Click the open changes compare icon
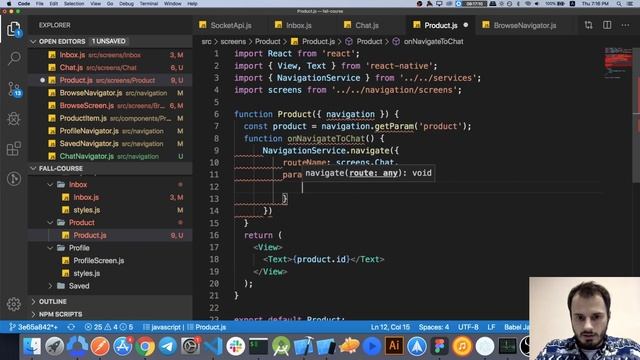The height and width of the screenshot is (360, 640). (588, 25)
